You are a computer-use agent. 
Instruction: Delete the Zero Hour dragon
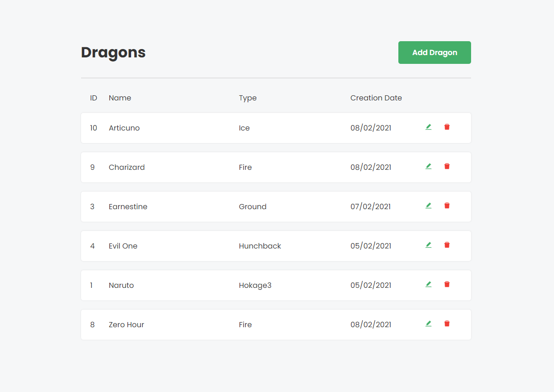(x=447, y=324)
